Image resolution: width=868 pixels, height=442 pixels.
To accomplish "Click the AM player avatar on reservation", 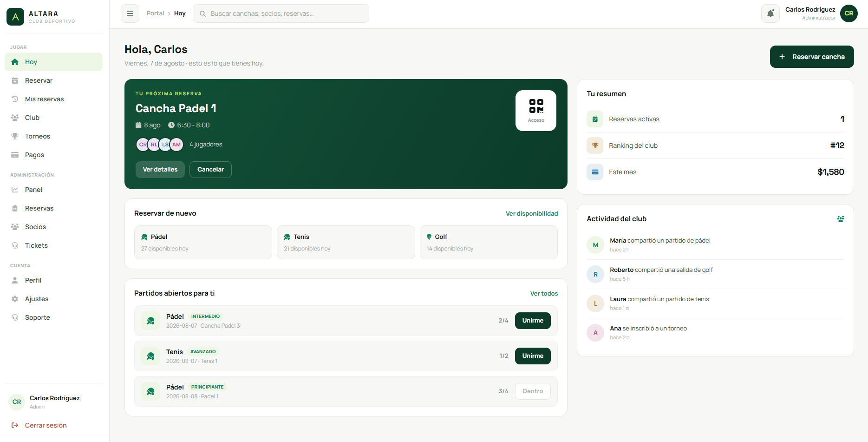I will pos(176,145).
